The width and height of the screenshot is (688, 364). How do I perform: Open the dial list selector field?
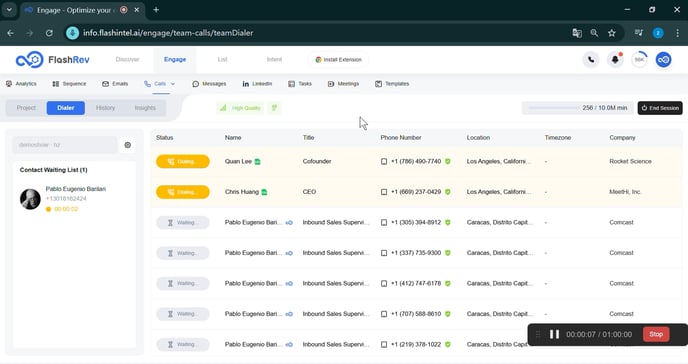tap(64, 145)
